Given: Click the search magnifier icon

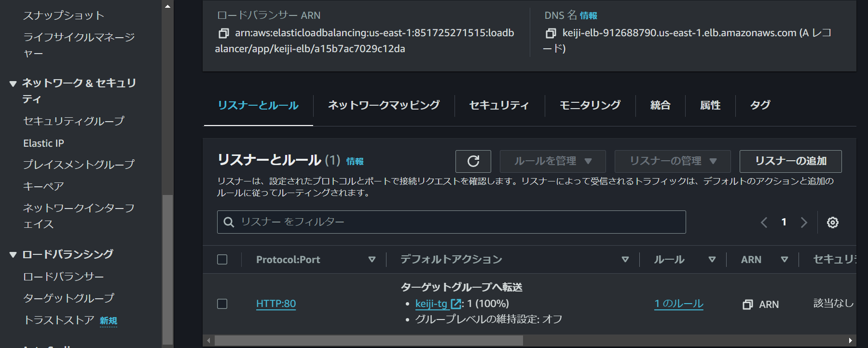Looking at the screenshot, I should tap(229, 222).
